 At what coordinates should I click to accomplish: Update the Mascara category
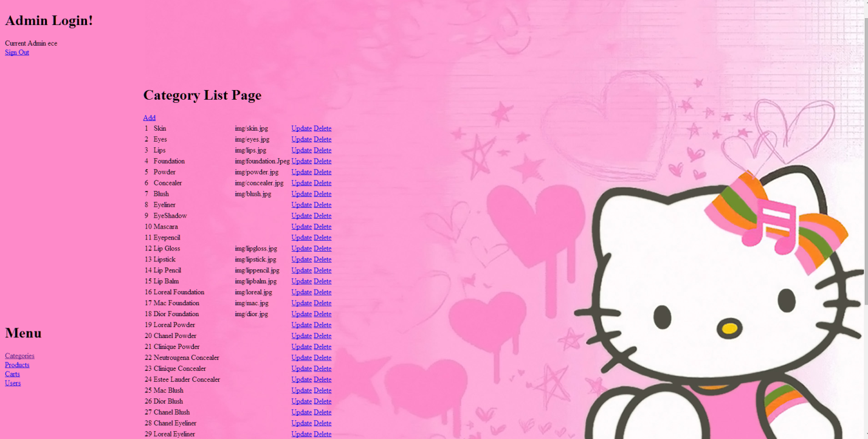301,227
